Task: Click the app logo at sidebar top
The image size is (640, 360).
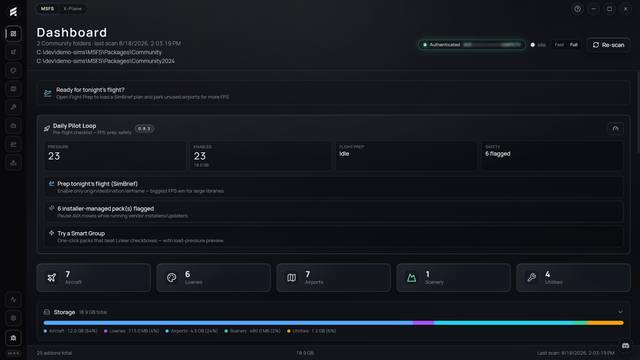Action: [13, 11]
